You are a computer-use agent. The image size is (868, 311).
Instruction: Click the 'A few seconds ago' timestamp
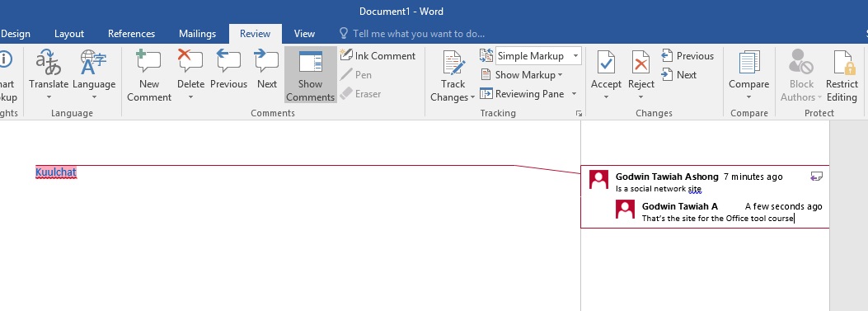(783, 206)
